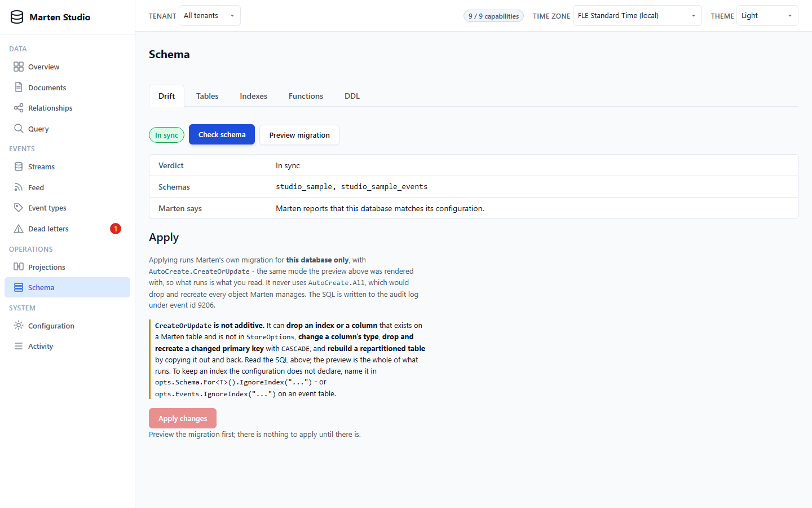Click the THEME label

click(722, 16)
